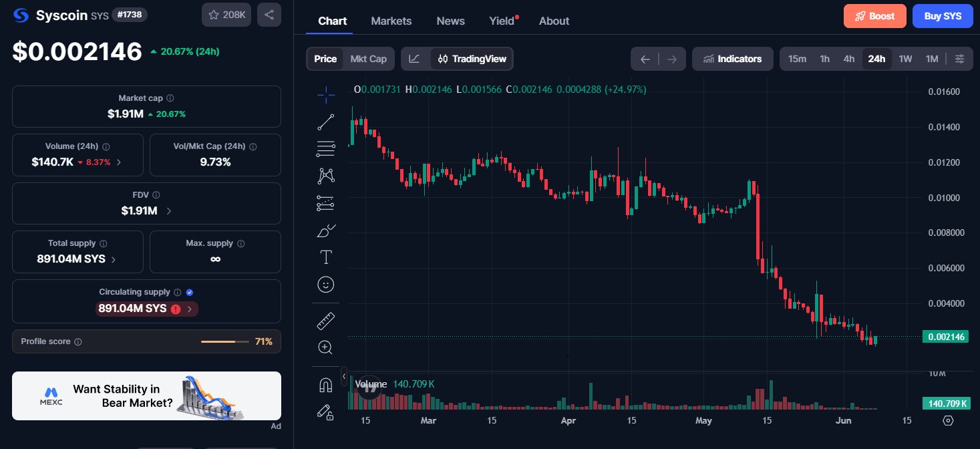Screen dimensions: 980x449
Task: Open the About tab
Action: pos(554,21)
